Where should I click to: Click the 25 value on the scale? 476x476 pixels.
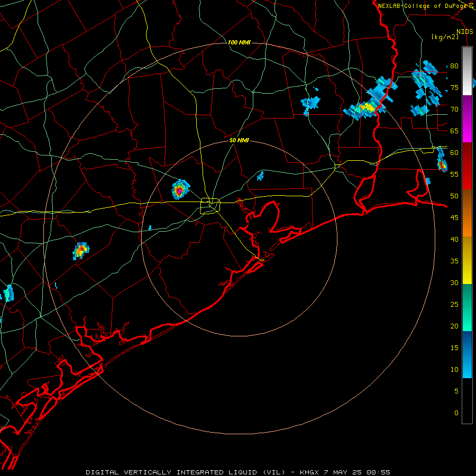[454, 304]
